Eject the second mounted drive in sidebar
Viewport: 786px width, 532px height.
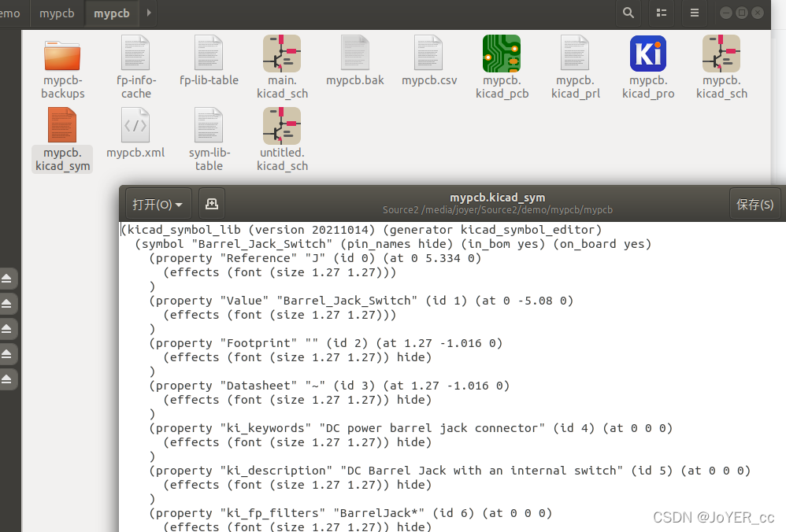(x=6, y=303)
